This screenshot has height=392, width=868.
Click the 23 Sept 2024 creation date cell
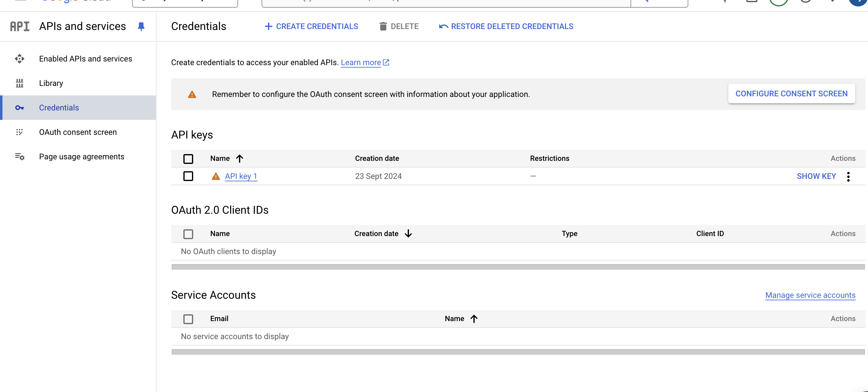pos(378,176)
